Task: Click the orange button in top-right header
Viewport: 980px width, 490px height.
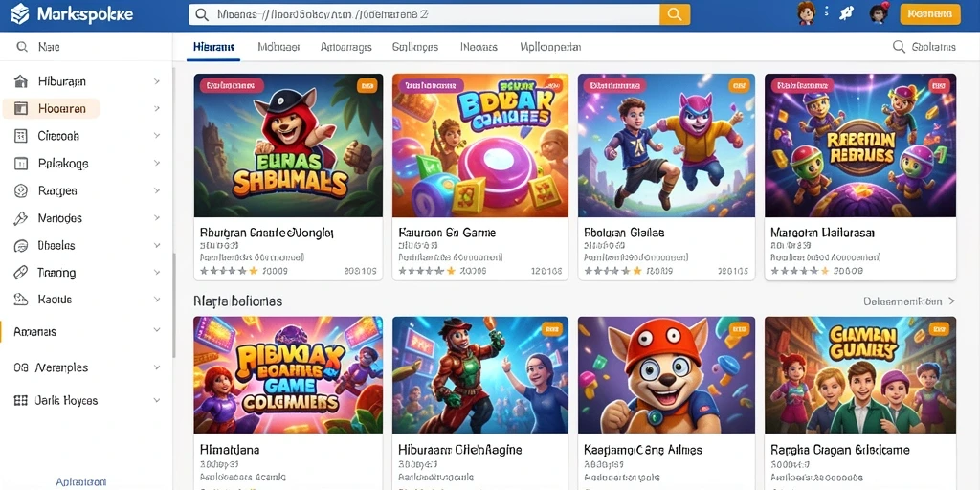Action: [930, 13]
